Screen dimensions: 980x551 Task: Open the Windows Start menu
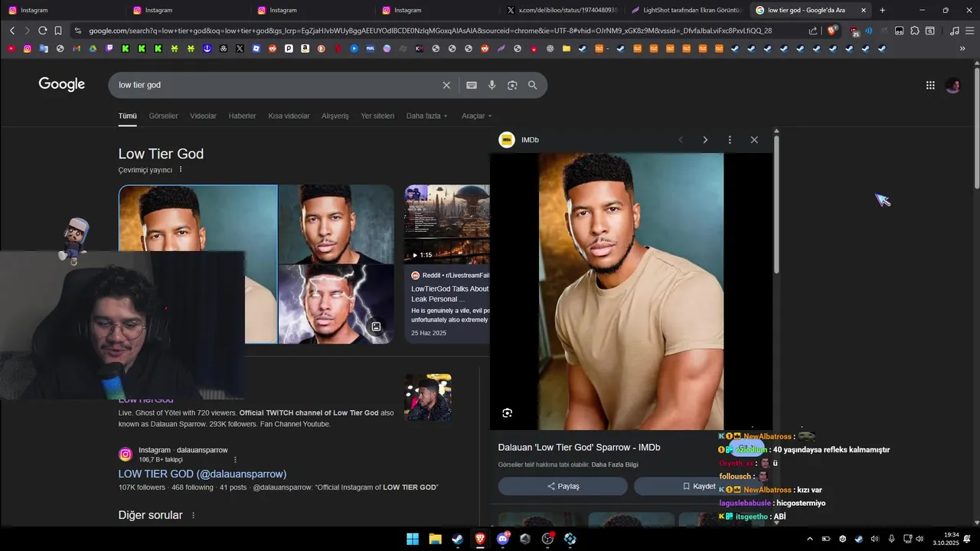point(413,539)
